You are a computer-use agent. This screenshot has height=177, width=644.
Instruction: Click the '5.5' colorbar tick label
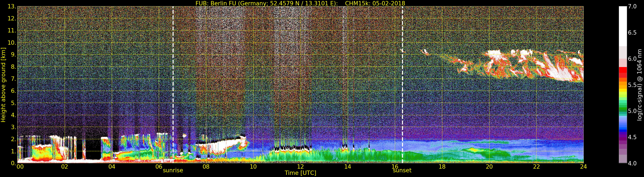click(632, 85)
